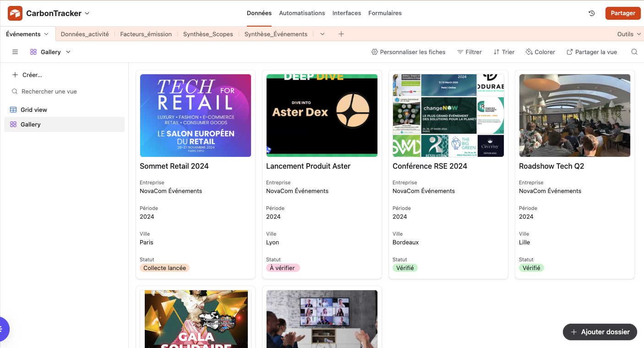The image size is (644, 348).
Task: Open Trier sort options
Action: click(504, 52)
